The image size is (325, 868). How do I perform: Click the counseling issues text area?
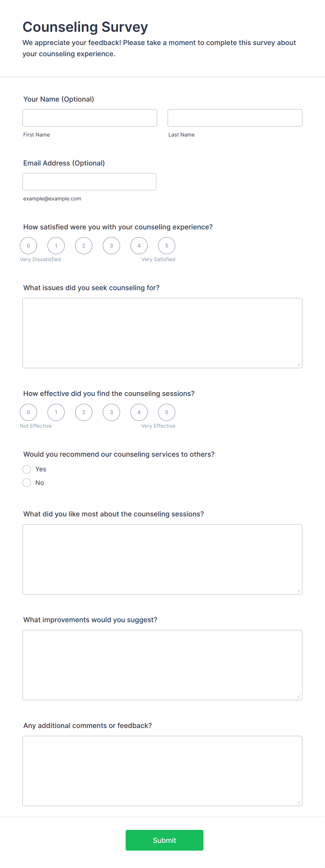coord(162,332)
